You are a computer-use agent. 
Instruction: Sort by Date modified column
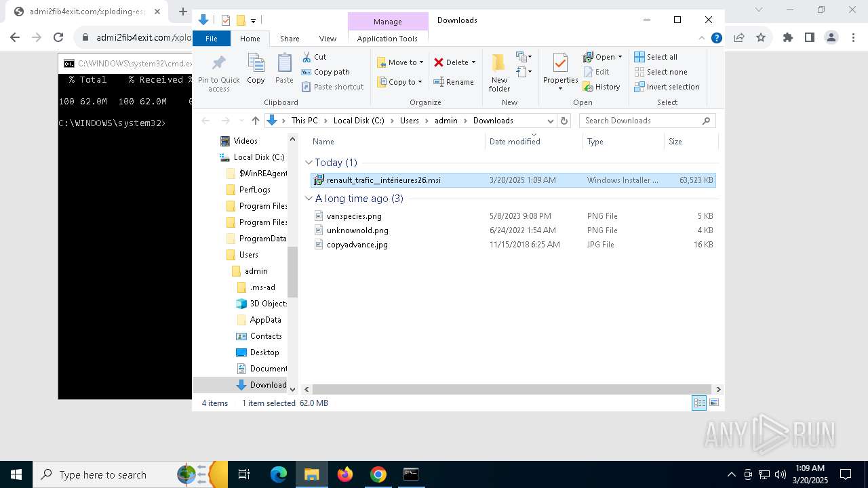pos(515,142)
